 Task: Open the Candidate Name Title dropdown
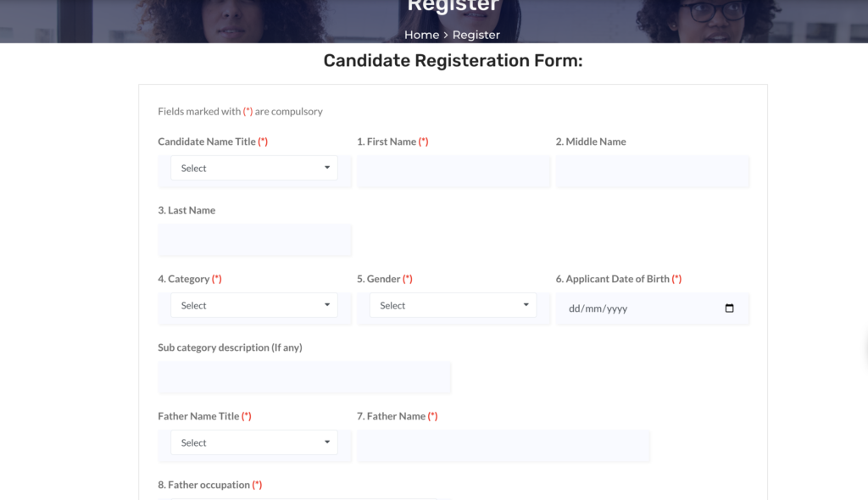coord(254,168)
